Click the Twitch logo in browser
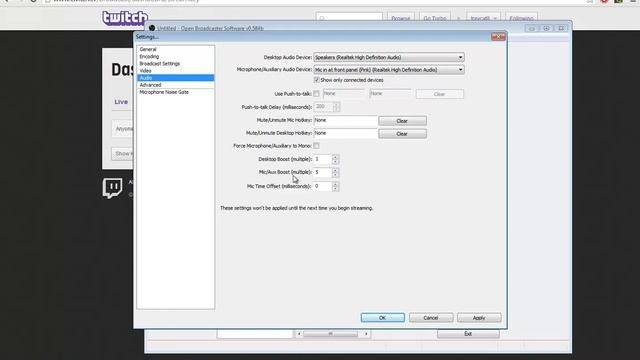Viewport: 640px width, 360px height. tap(124, 18)
